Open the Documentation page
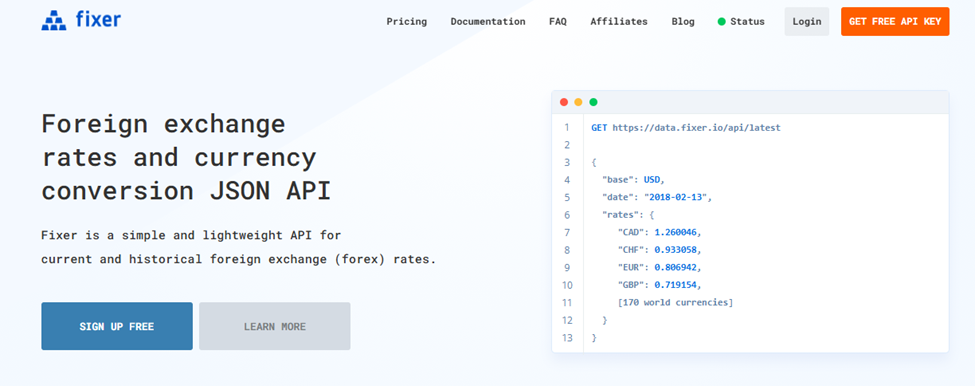The height and width of the screenshot is (386, 975). click(x=488, y=21)
